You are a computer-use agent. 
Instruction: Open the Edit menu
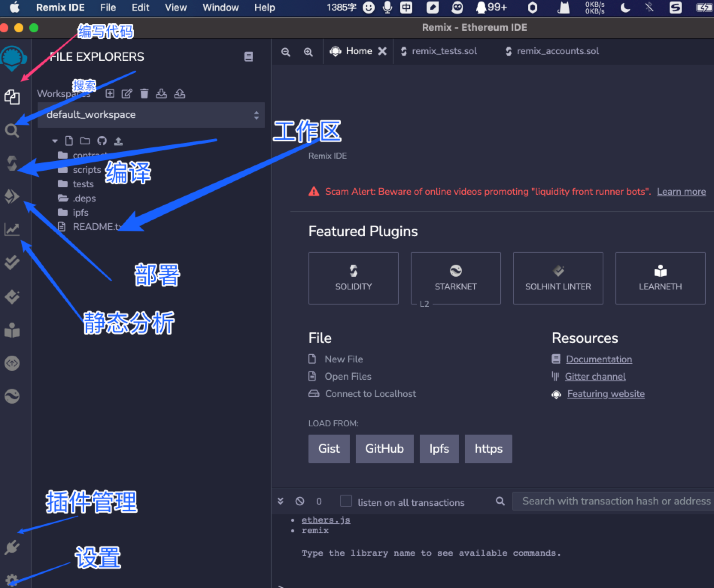140,8
